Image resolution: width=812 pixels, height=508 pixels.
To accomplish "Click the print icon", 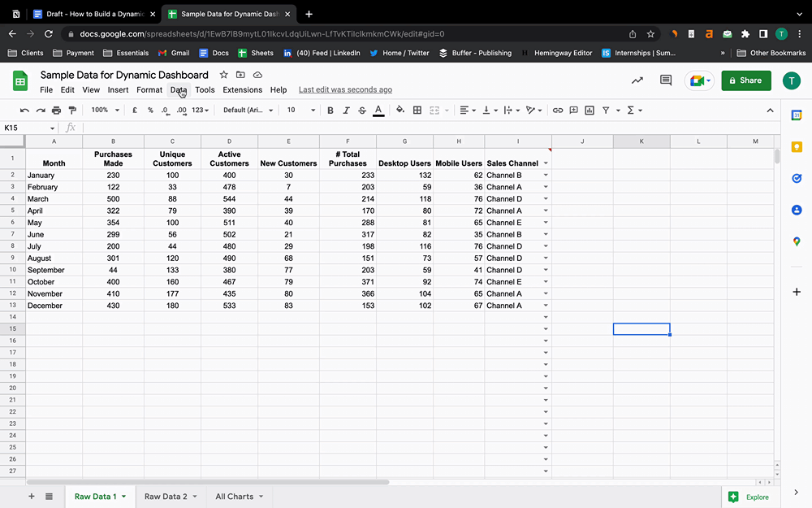I will pyautogui.click(x=56, y=110).
